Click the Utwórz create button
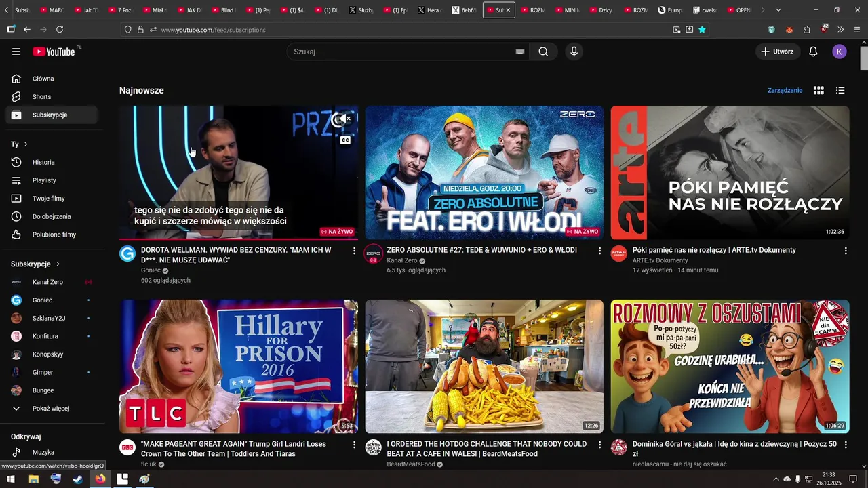The image size is (868, 488). (x=776, y=52)
